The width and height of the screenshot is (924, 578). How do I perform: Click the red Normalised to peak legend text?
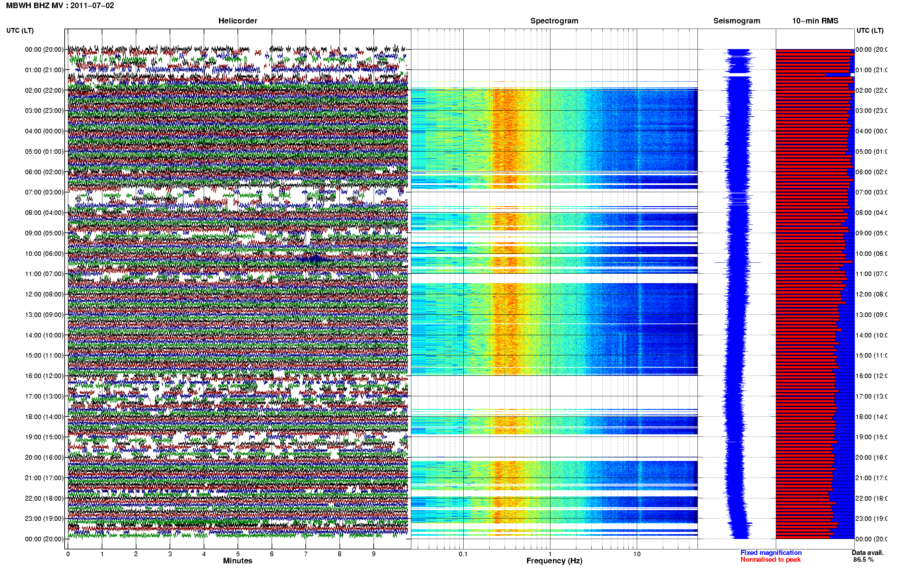770,560
